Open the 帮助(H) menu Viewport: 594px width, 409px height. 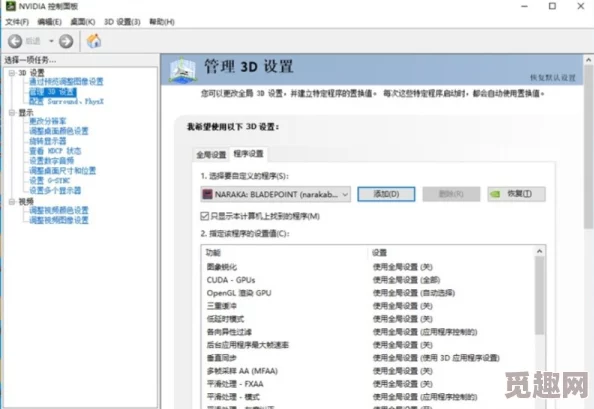click(162, 22)
